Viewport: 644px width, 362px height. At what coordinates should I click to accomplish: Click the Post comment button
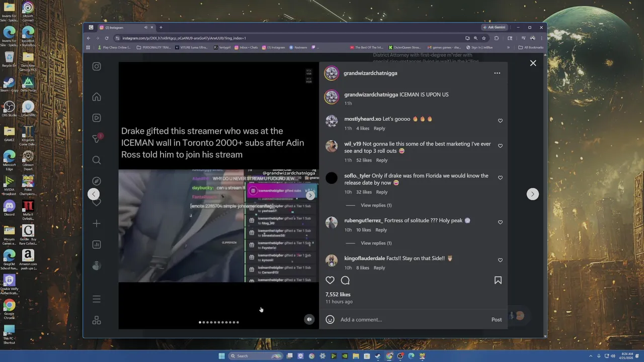click(x=497, y=320)
